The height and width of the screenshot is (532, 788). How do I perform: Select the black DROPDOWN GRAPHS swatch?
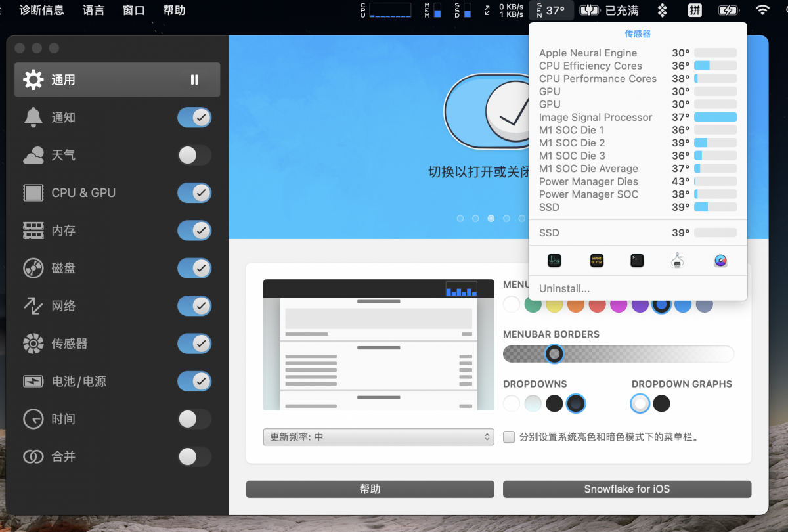[x=662, y=403]
